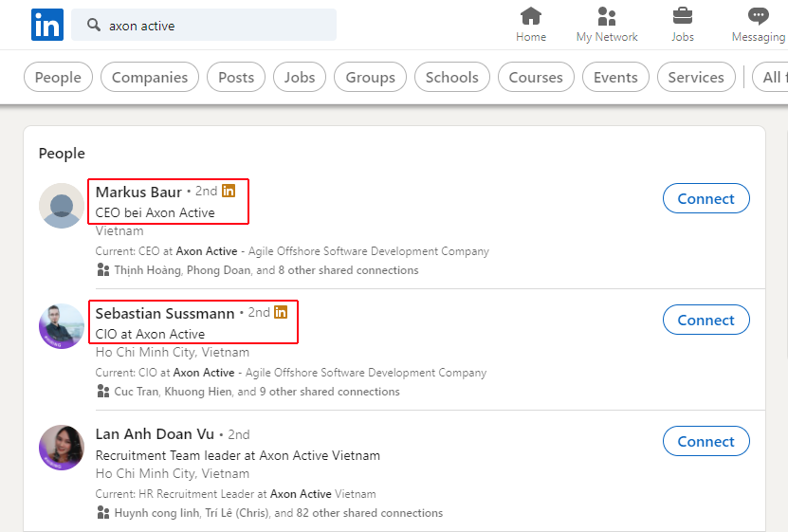Click 'Current: CIO at Axon Active' line
Viewport: 788px width, 532px height.
coord(291,373)
